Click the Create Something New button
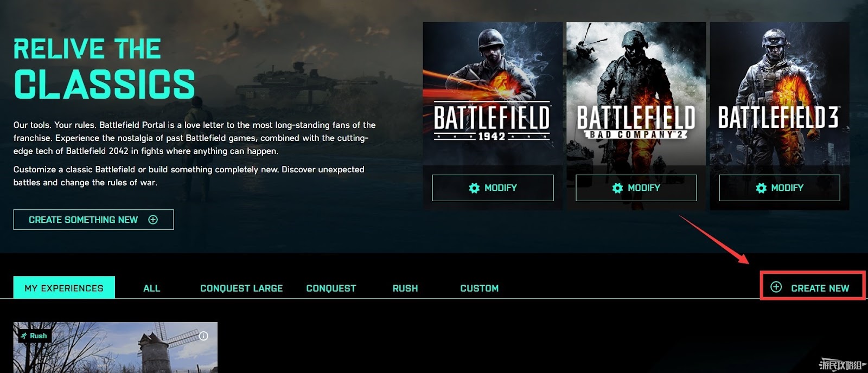 coord(93,220)
